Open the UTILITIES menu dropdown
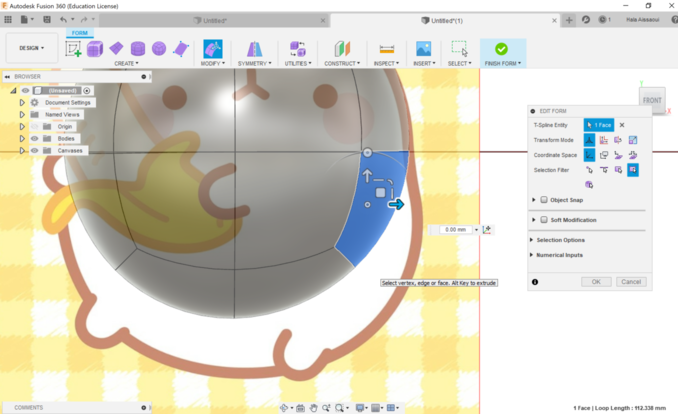The height and width of the screenshot is (414, 678). click(298, 64)
